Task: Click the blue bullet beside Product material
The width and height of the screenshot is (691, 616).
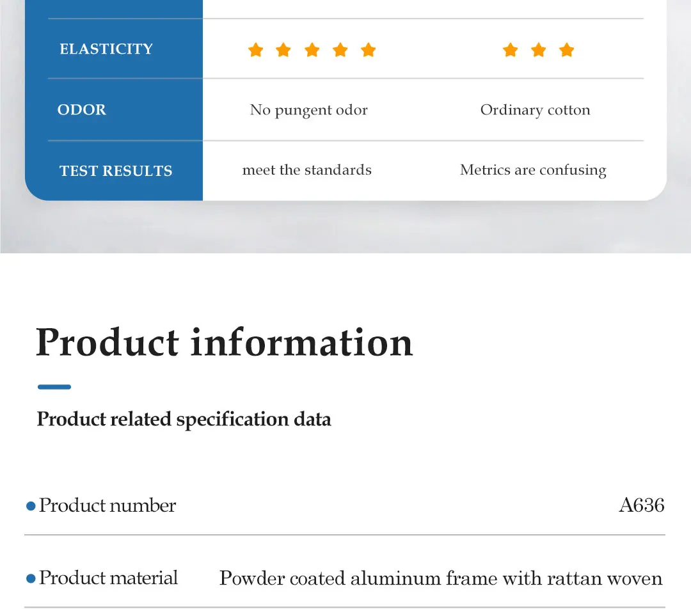Action: [30, 578]
